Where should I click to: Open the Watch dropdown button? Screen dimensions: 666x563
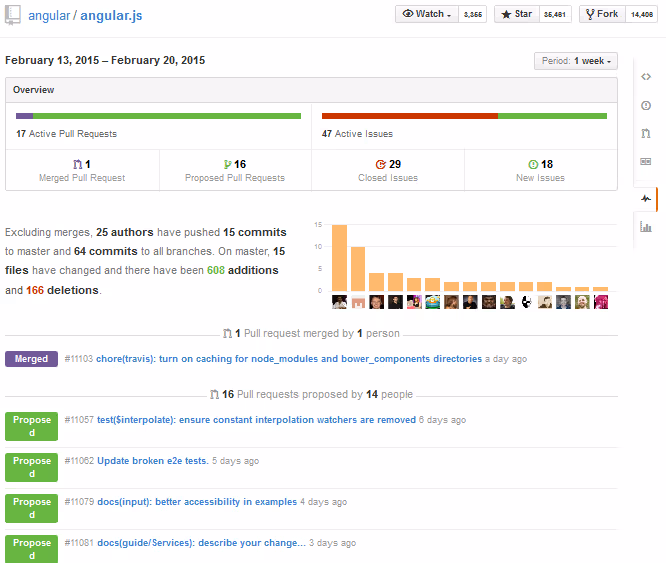coord(427,14)
